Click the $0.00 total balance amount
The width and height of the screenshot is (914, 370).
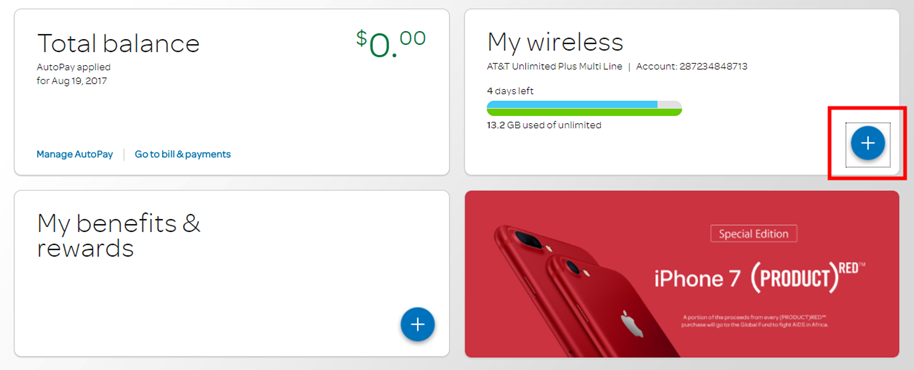pyautogui.click(x=391, y=44)
